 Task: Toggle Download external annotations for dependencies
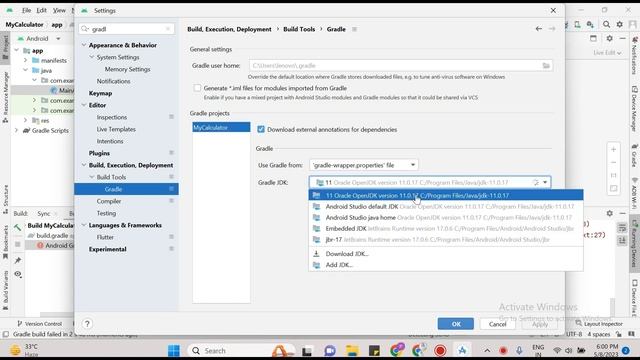(261, 129)
